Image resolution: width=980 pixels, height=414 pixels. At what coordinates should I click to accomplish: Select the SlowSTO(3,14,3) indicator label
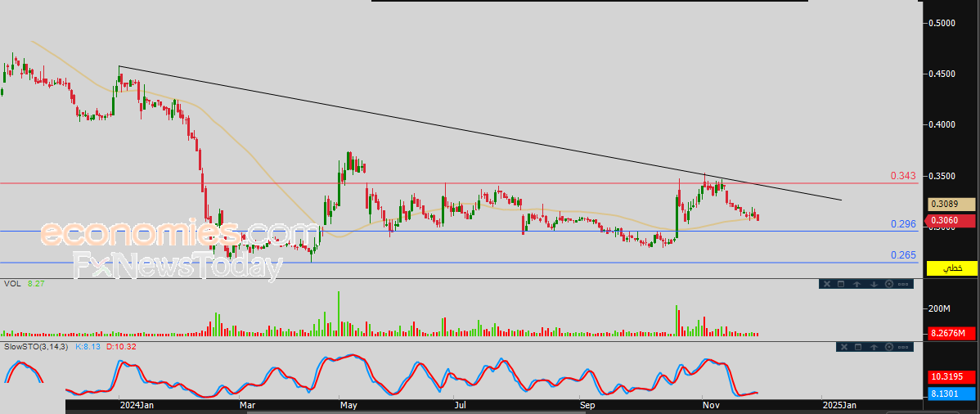tap(37, 348)
